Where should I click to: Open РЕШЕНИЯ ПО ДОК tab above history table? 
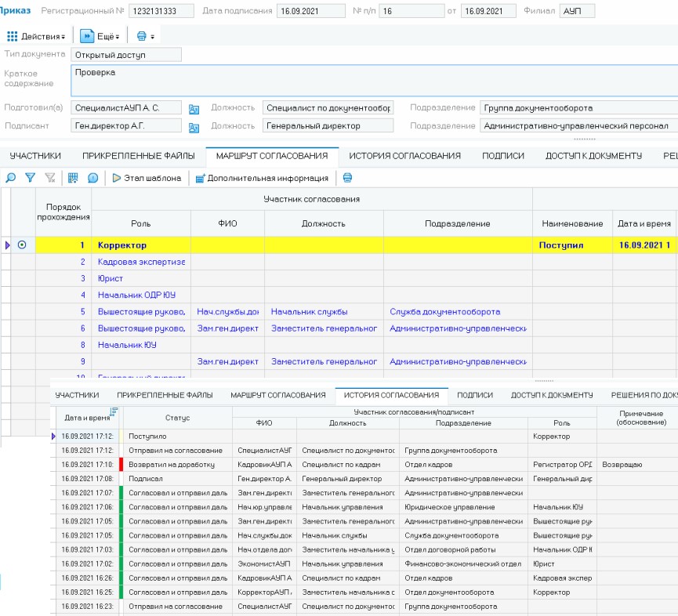(644, 395)
